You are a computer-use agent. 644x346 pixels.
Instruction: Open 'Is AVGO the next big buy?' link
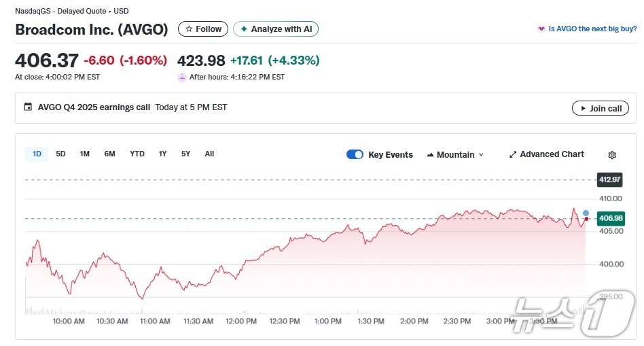pos(592,29)
